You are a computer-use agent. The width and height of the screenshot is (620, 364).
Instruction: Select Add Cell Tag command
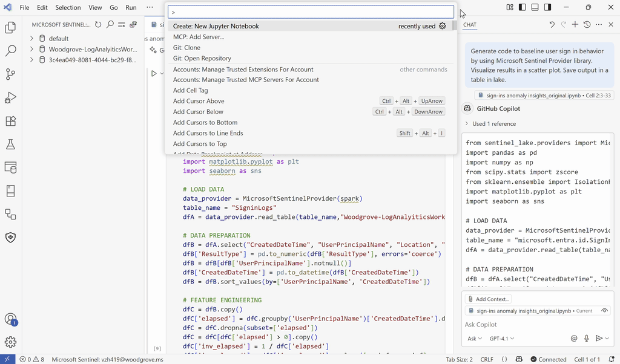(x=311, y=90)
